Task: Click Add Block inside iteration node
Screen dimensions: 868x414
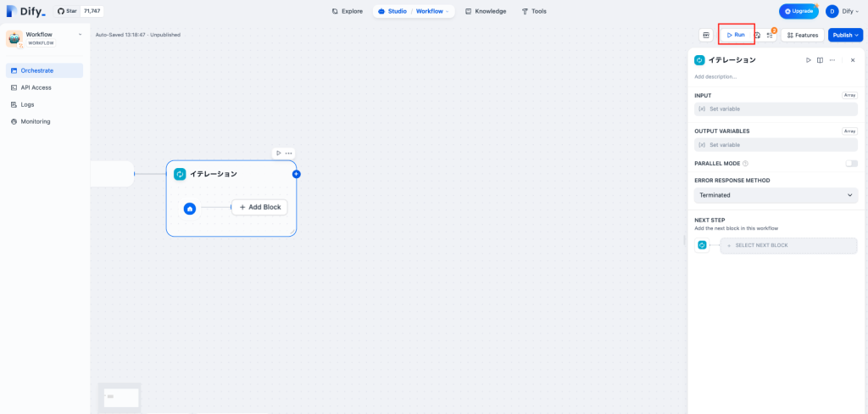Action: click(259, 207)
